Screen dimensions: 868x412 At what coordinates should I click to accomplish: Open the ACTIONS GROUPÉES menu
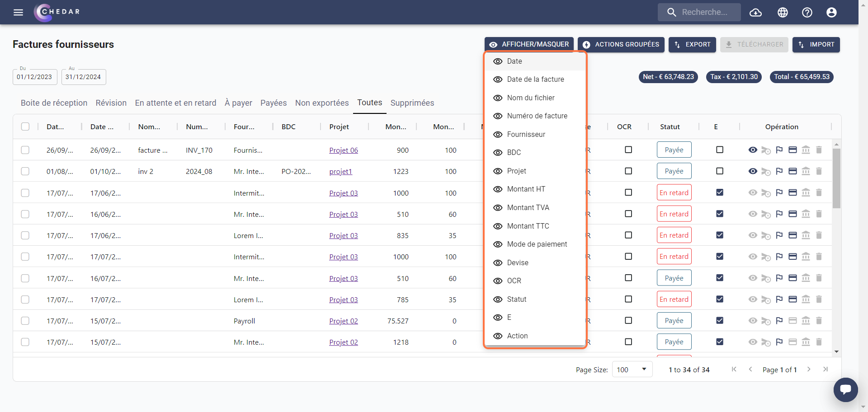tap(621, 44)
